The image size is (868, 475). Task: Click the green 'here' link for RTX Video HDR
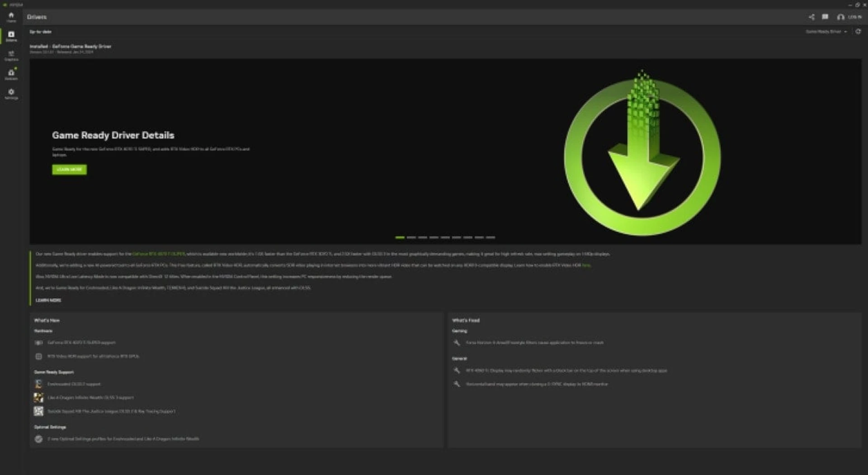(x=586, y=266)
